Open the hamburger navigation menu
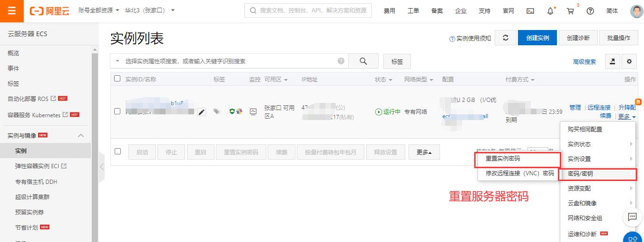The width and height of the screenshot is (644, 242). coord(12,11)
